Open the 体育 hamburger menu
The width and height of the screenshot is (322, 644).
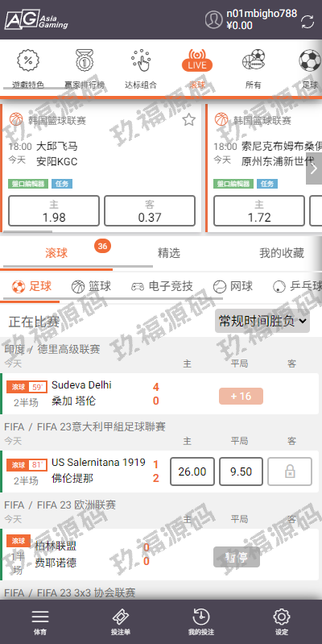point(40,617)
